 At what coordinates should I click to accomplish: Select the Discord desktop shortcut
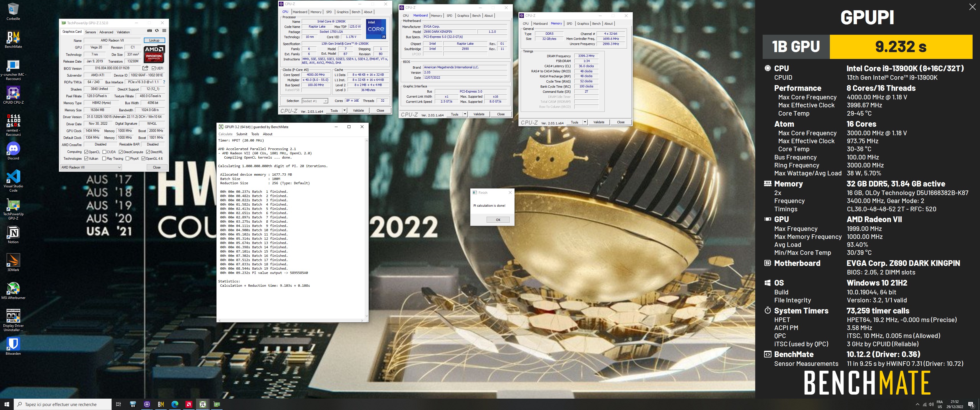pyautogui.click(x=13, y=151)
